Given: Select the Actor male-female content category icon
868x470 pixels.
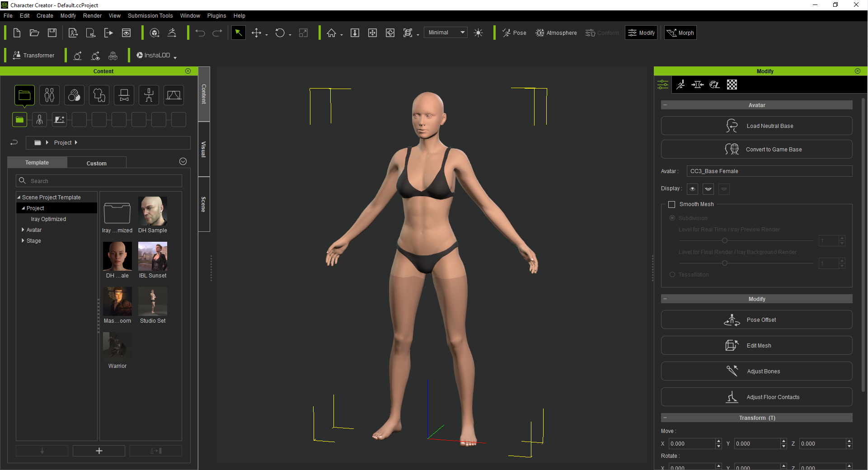Looking at the screenshot, I should 49,95.
